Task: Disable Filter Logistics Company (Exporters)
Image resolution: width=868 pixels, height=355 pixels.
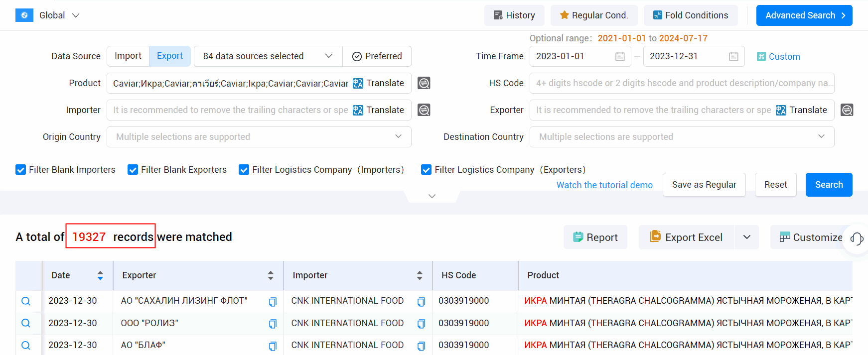Action: point(426,170)
